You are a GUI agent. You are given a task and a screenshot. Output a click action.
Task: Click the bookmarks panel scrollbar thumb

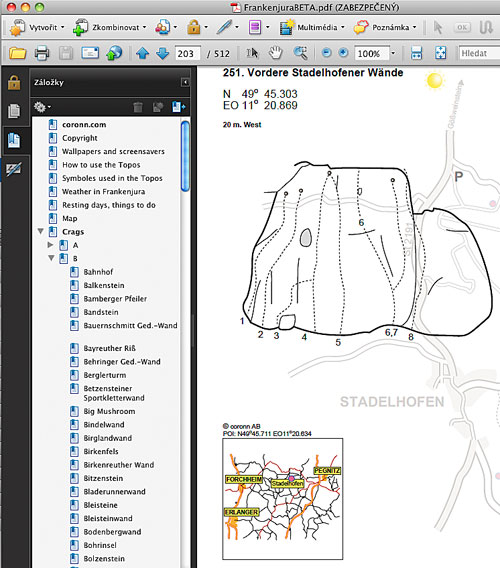pyautogui.click(x=185, y=156)
